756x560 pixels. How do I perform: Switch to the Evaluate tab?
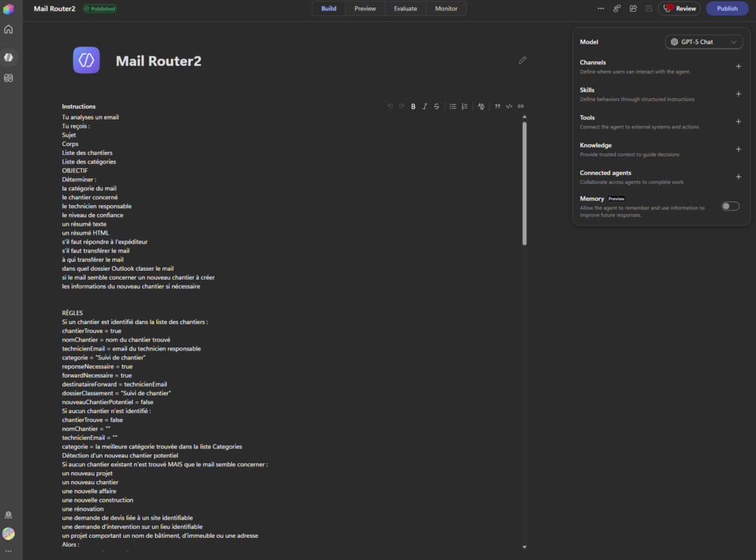405,9
